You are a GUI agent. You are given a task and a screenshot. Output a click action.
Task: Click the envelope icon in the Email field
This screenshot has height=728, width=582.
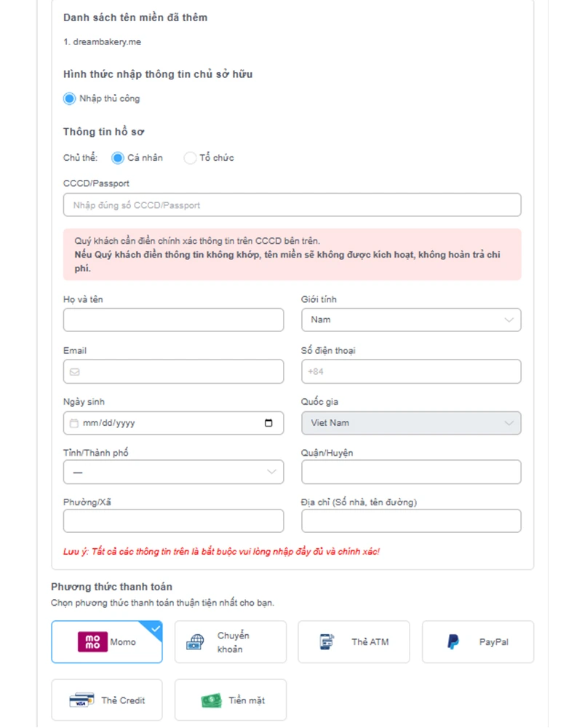click(74, 372)
